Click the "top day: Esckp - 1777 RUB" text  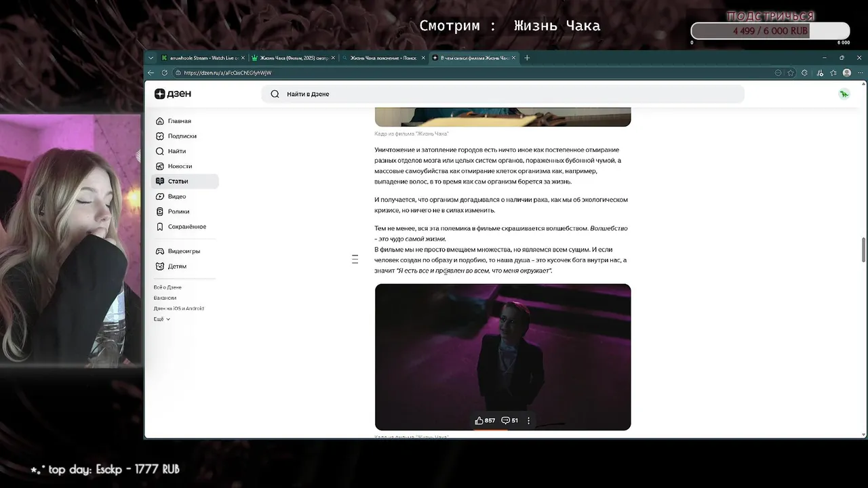[105, 469]
